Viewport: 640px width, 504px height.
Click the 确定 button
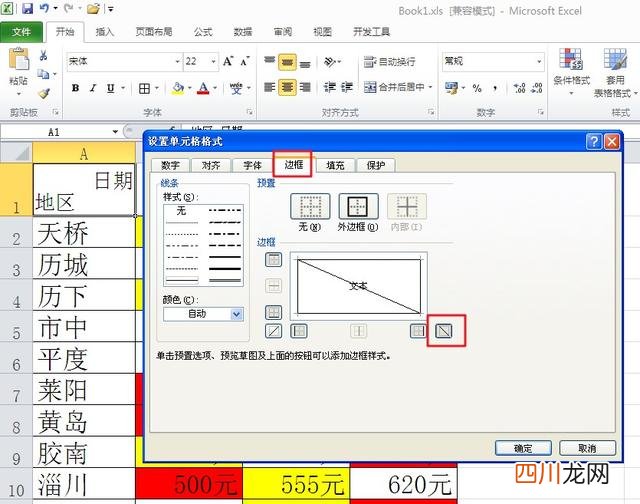(x=523, y=448)
